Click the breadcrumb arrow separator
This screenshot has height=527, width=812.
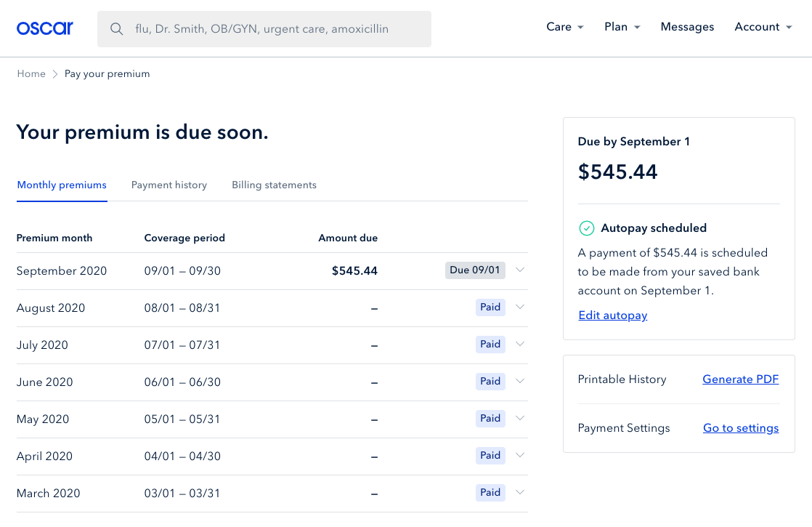[54, 74]
